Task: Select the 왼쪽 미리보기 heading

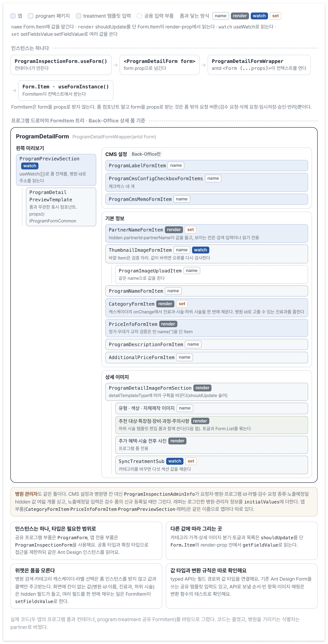Action: 30,148
